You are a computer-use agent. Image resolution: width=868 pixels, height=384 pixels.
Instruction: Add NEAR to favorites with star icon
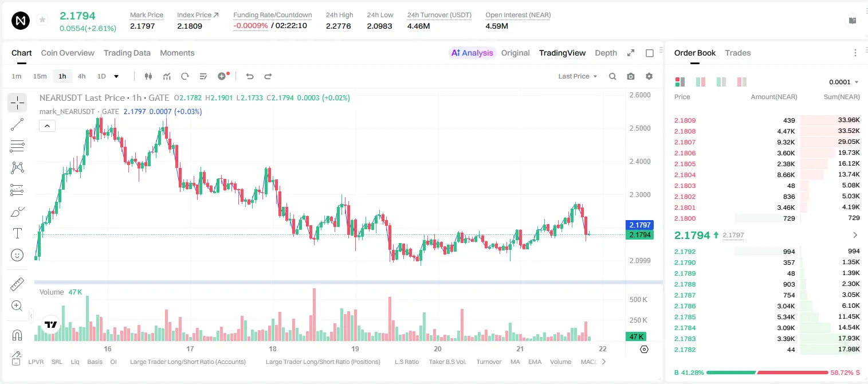[42, 20]
